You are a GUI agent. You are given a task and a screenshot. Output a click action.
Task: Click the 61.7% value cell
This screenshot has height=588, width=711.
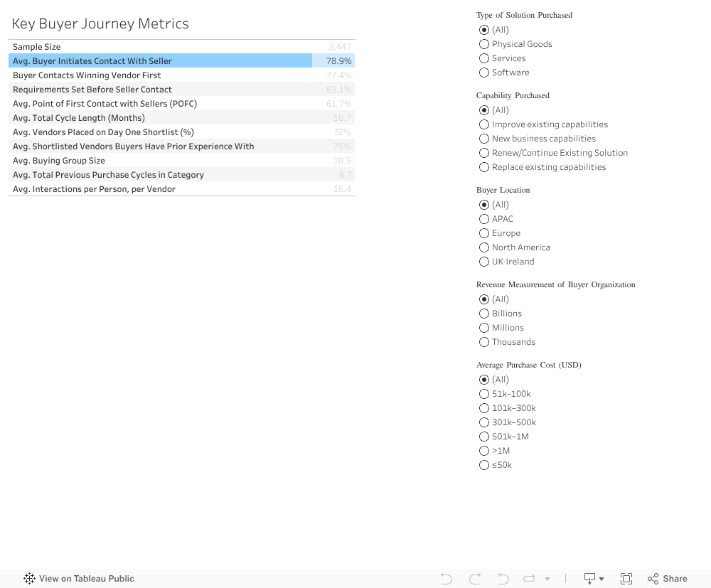click(x=333, y=103)
